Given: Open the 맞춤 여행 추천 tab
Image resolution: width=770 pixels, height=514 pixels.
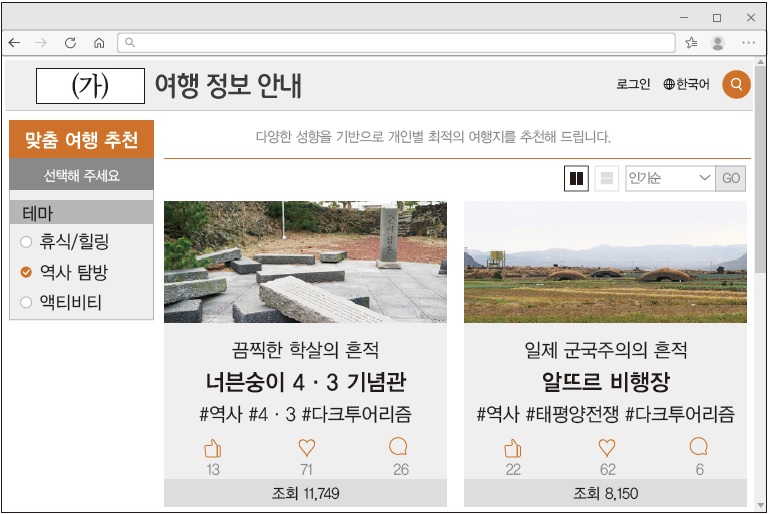Looking at the screenshot, I should coord(81,140).
